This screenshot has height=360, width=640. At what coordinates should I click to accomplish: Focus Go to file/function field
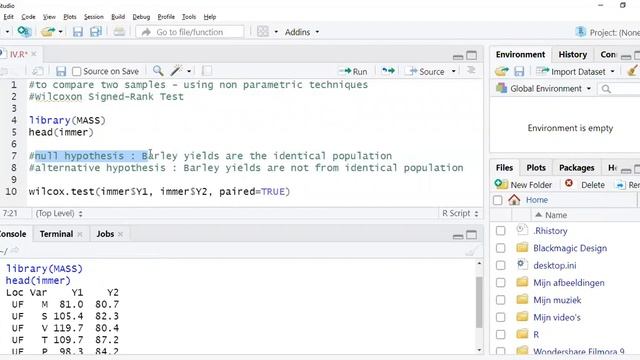(x=190, y=32)
